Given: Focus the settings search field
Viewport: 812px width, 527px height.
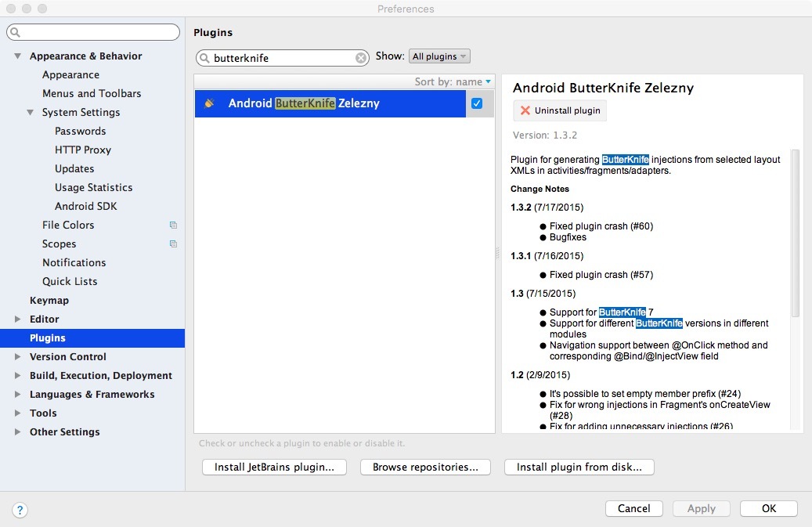Looking at the screenshot, I should pyautogui.click(x=93, y=32).
